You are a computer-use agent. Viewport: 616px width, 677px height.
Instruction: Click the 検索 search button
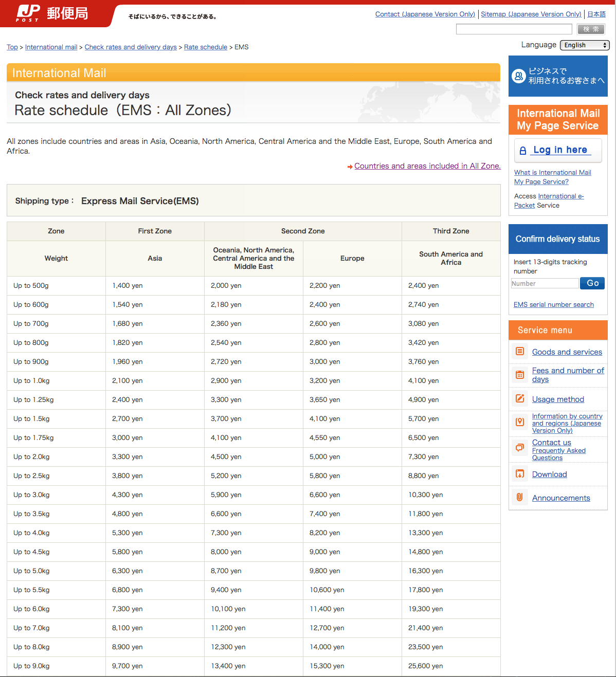coord(591,29)
